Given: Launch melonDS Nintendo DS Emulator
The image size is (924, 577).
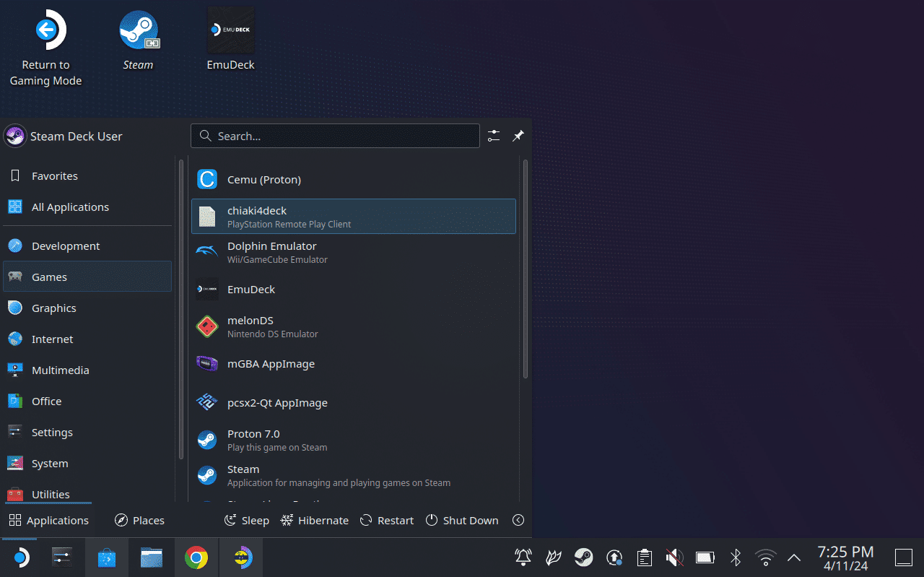Looking at the screenshot, I should click(x=354, y=326).
